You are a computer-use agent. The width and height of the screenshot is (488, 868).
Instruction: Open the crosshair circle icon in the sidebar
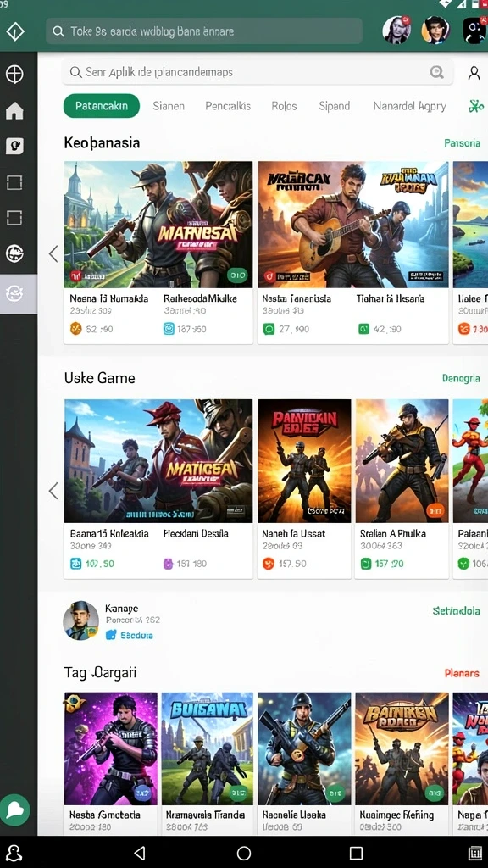14,74
